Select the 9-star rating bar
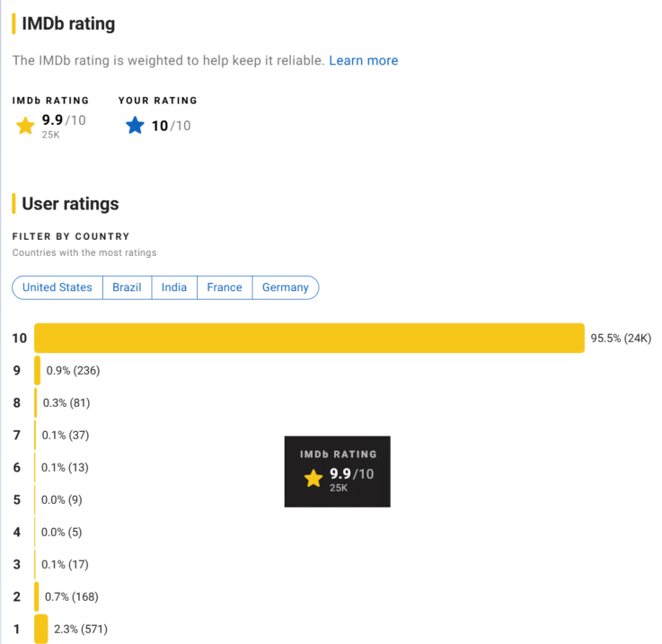662x644 pixels. pos(37,370)
